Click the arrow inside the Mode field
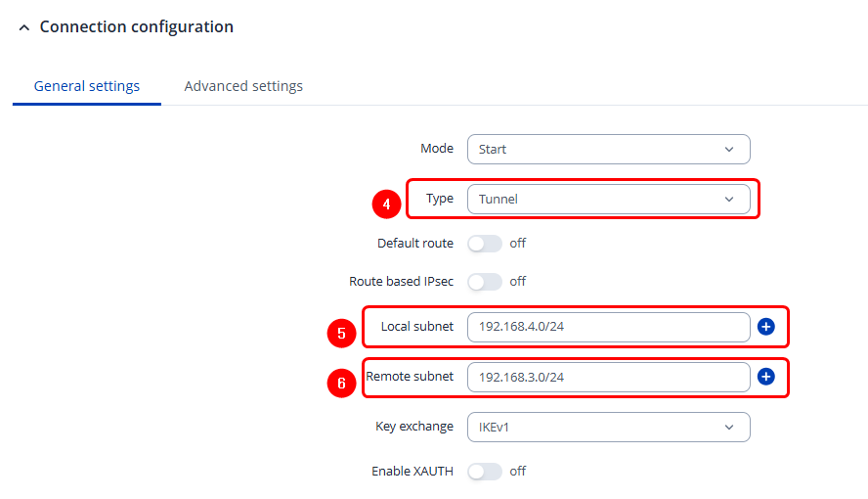This screenshot has height=499, width=868. pos(729,150)
